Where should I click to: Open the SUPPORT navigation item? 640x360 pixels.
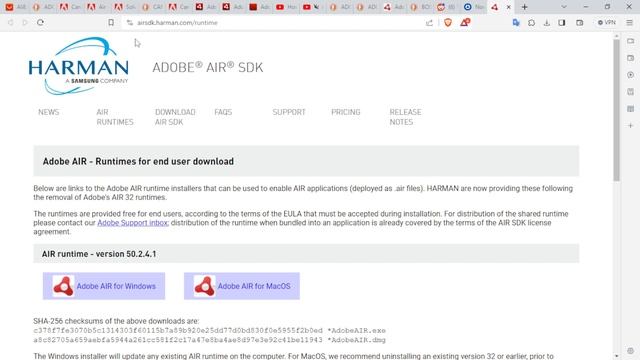(289, 112)
